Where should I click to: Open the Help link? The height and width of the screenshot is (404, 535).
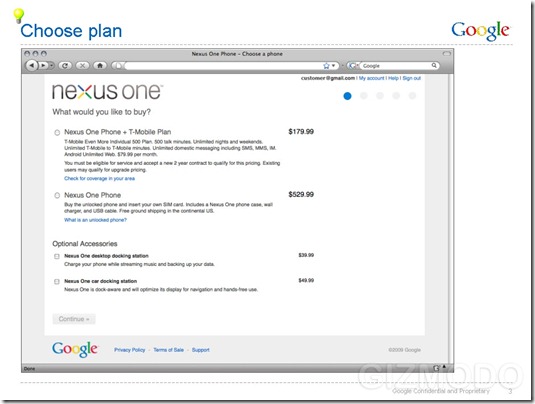(x=393, y=78)
